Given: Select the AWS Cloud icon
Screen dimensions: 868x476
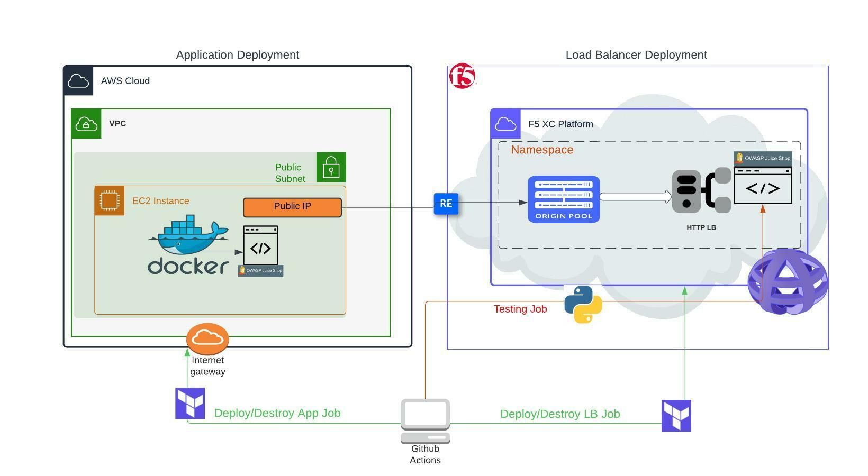Looking at the screenshot, I should (x=78, y=80).
